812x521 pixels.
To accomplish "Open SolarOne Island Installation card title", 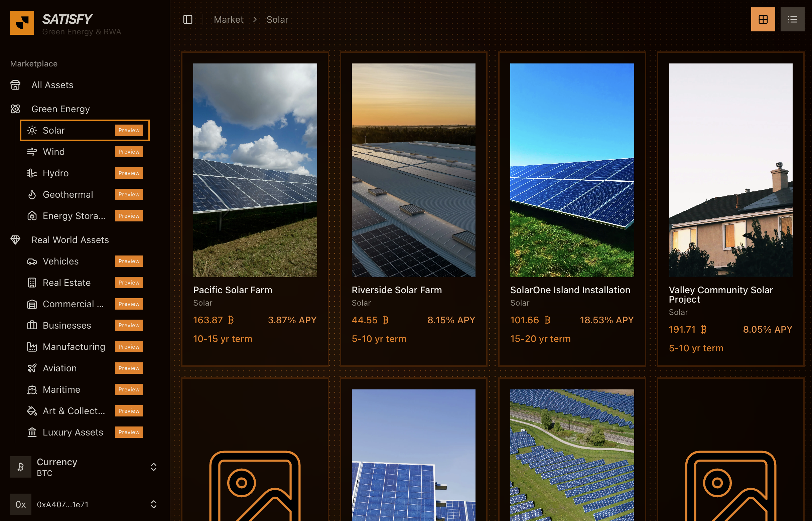I will [x=570, y=290].
